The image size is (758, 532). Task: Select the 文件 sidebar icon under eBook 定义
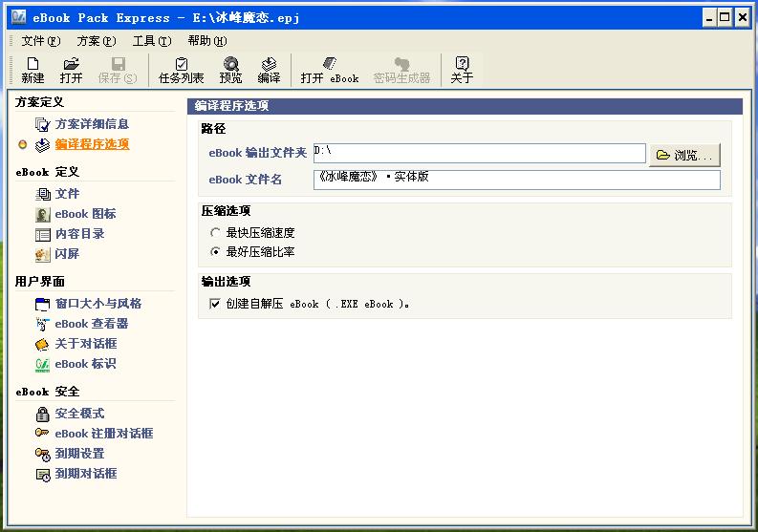pos(43,194)
